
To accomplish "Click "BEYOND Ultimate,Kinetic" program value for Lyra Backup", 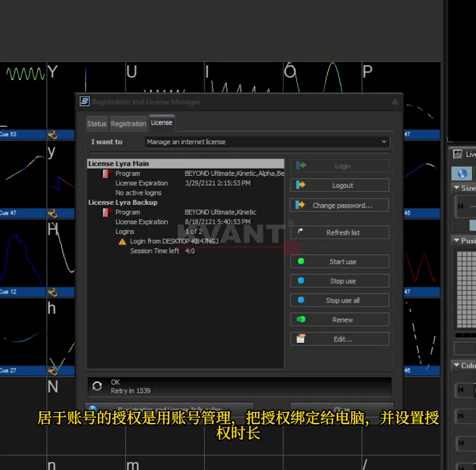I will click(220, 212).
